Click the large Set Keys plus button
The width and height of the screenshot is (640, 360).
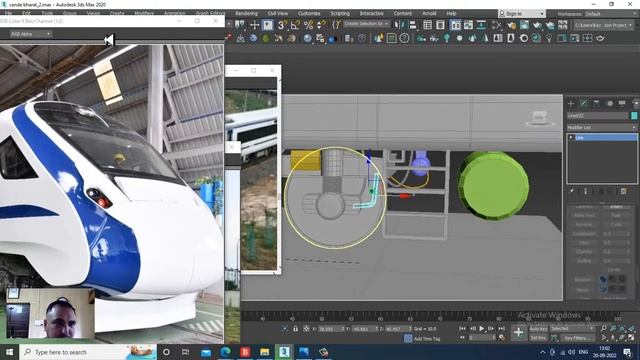(x=518, y=333)
